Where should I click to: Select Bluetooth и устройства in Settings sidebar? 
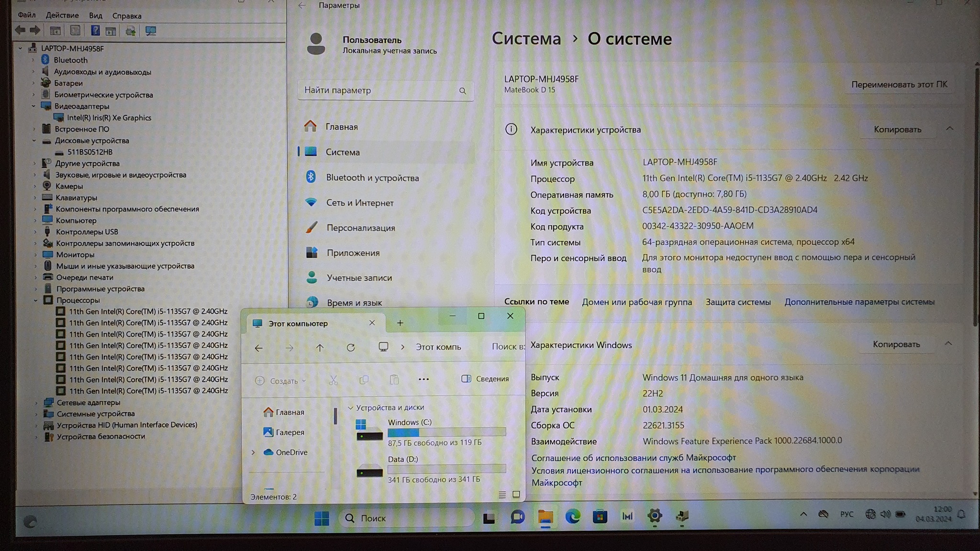372,177
